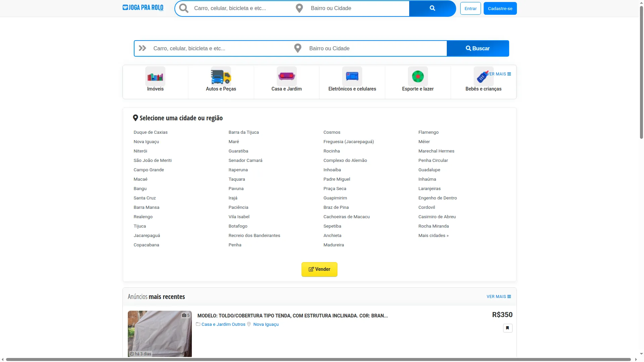Click the vertical page scrollbar thumb
This screenshot has width=644, height=362.
coord(641,72)
